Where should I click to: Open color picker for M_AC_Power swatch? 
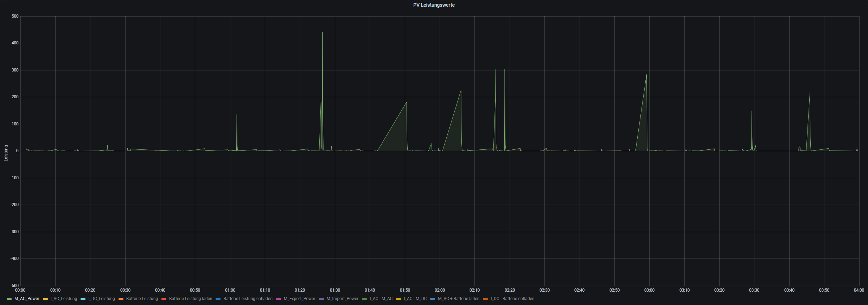[9, 299]
